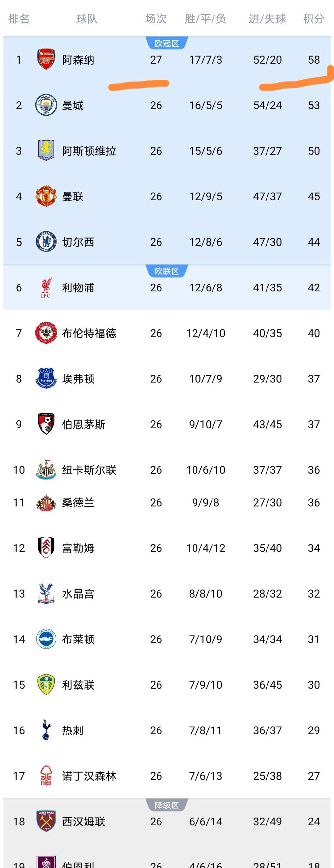Open the Nottingham Forest tree icon
Viewport: 334px width, 868px height.
click(x=46, y=775)
